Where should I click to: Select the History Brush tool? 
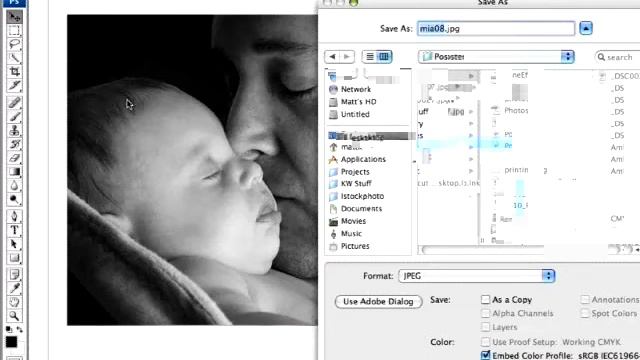pyautogui.click(x=14, y=144)
